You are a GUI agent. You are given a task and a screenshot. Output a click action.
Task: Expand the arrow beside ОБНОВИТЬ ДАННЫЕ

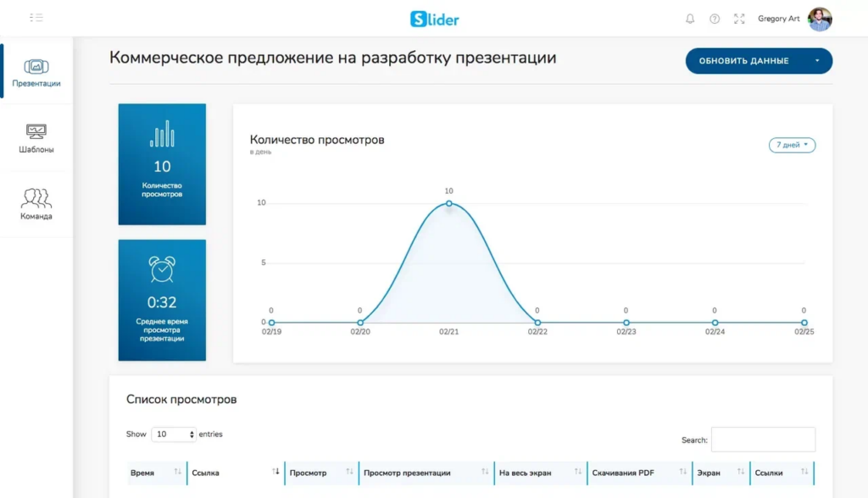(817, 61)
